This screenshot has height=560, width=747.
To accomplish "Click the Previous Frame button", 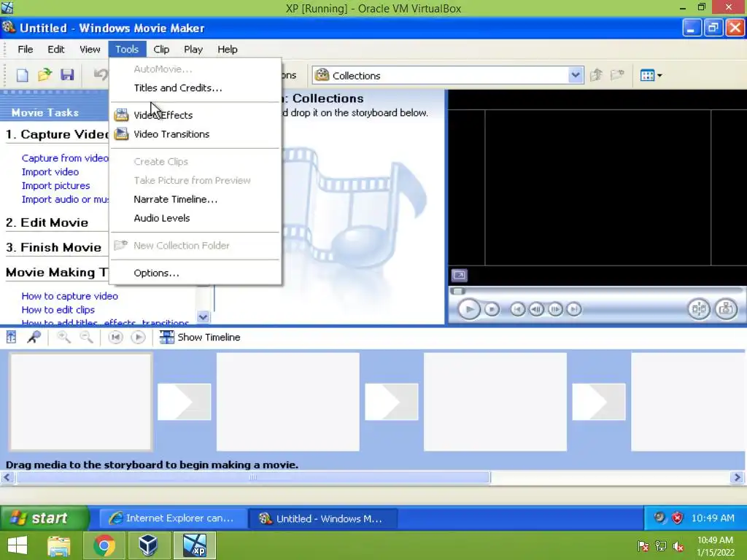I will point(536,309).
